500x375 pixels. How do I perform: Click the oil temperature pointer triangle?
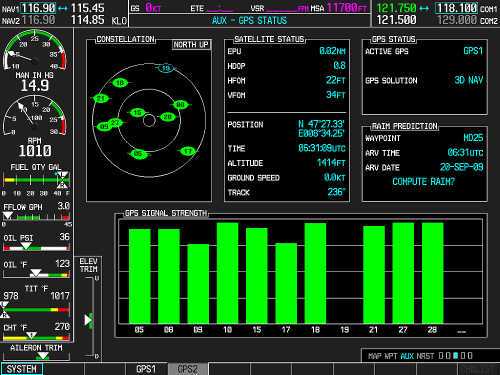tap(35, 273)
